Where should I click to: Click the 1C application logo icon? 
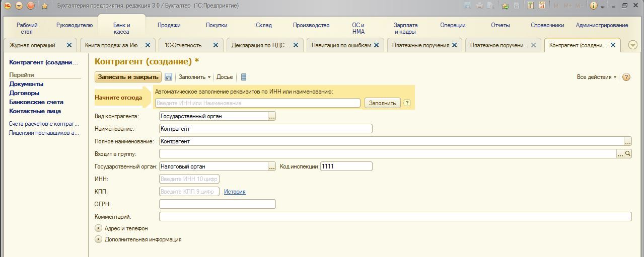(x=7, y=6)
